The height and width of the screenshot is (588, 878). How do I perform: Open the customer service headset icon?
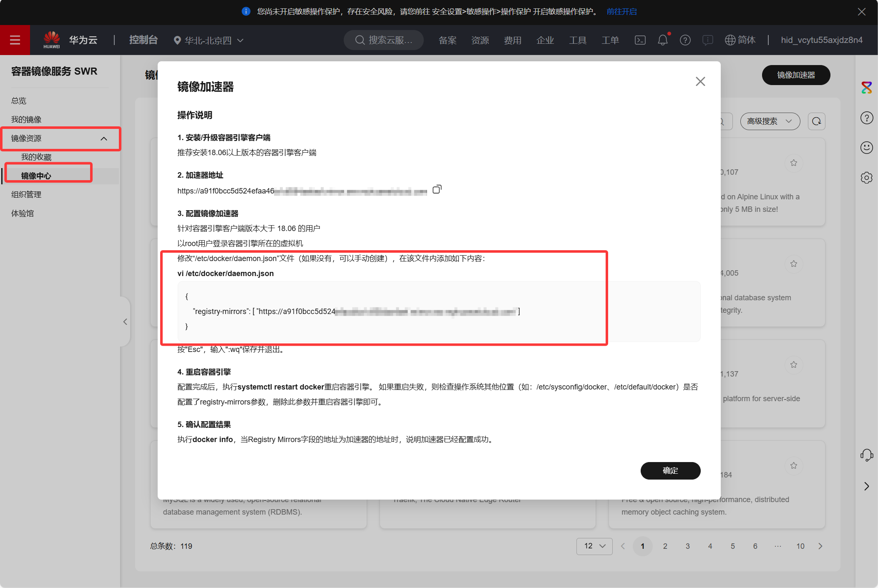point(866,455)
